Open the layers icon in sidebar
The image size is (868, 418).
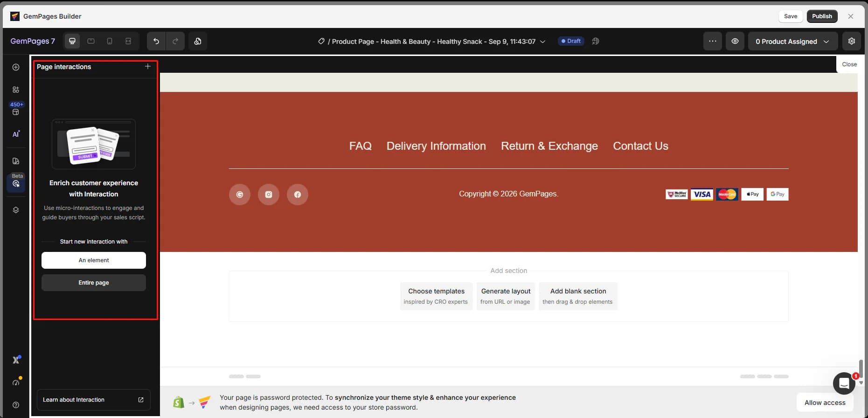pyautogui.click(x=16, y=210)
